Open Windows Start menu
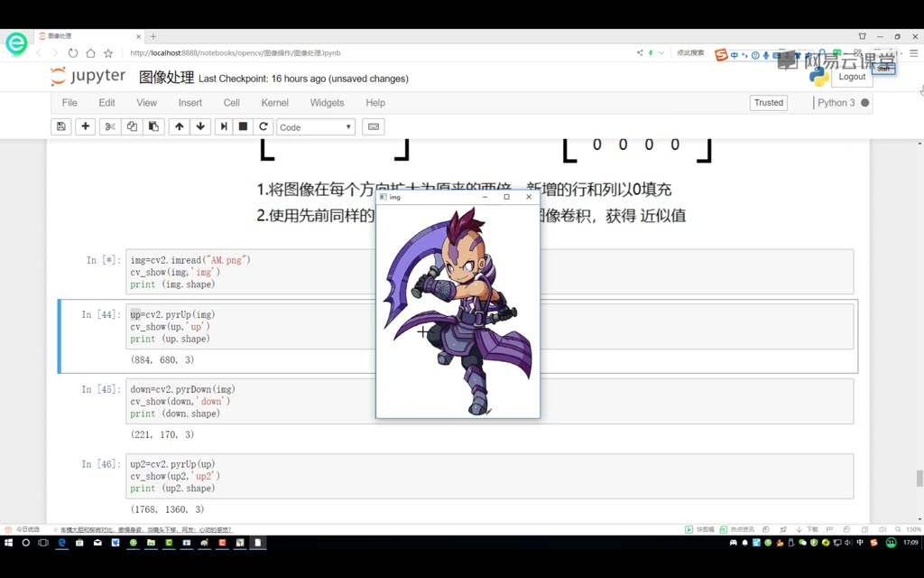Viewport: 924px width, 578px height. pyautogui.click(x=9, y=543)
